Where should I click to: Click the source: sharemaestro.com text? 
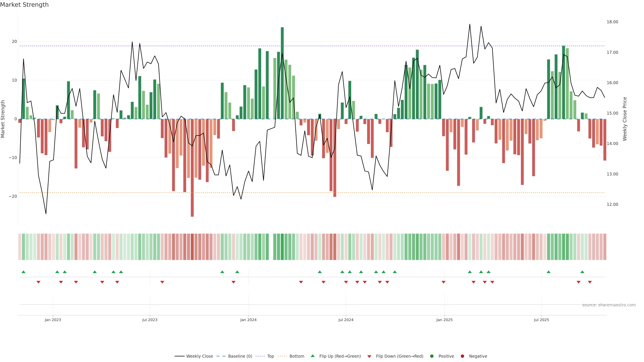(609, 305)
